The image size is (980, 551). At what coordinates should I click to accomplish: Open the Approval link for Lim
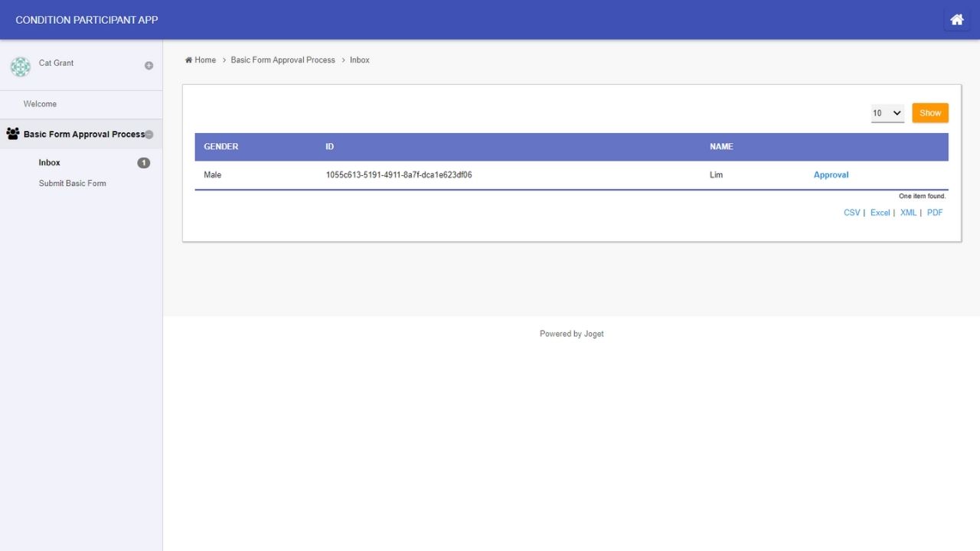(x=831, y=175)
